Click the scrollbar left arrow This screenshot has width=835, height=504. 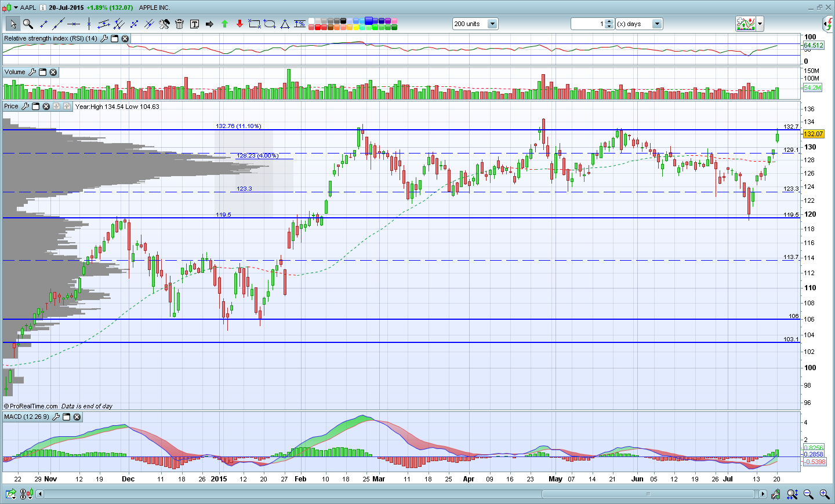[40, 494]
